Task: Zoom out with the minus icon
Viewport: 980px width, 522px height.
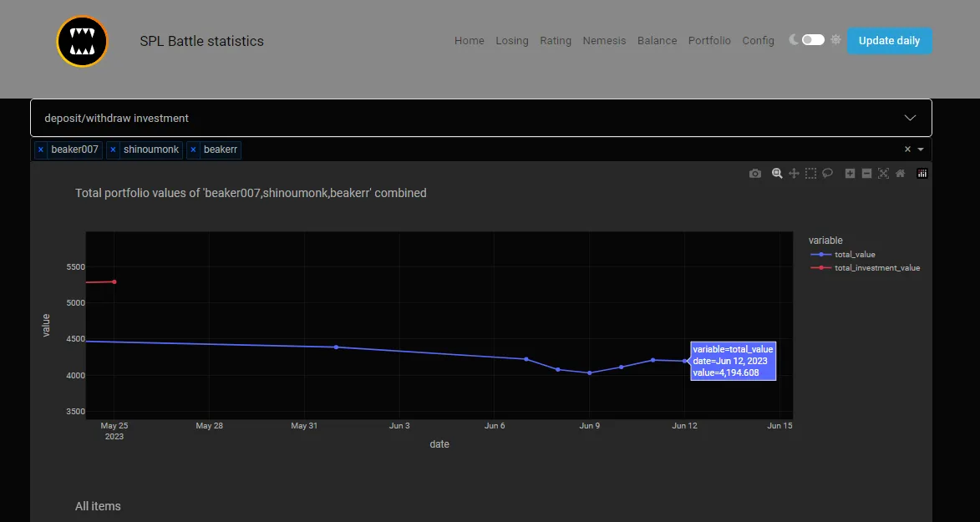Action: point(867,174)
